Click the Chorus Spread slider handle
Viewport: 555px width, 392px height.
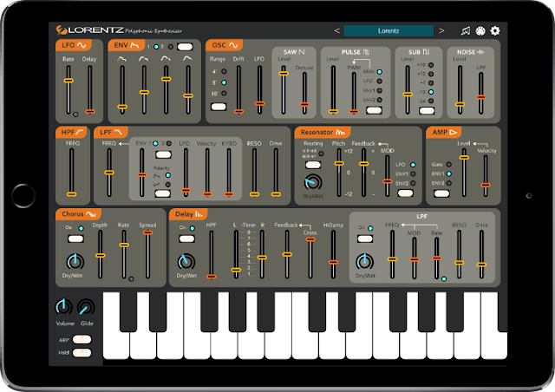(147, 232)
